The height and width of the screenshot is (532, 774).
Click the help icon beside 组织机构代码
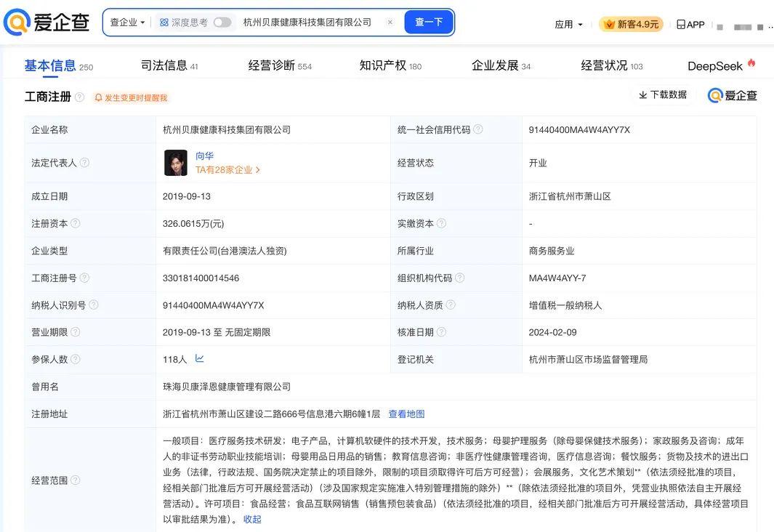point(459,278)
